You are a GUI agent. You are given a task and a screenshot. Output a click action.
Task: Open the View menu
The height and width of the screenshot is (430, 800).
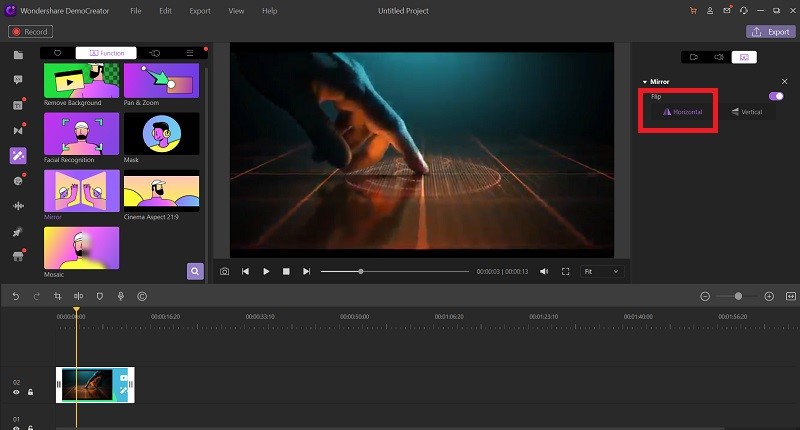click(236, 11)
